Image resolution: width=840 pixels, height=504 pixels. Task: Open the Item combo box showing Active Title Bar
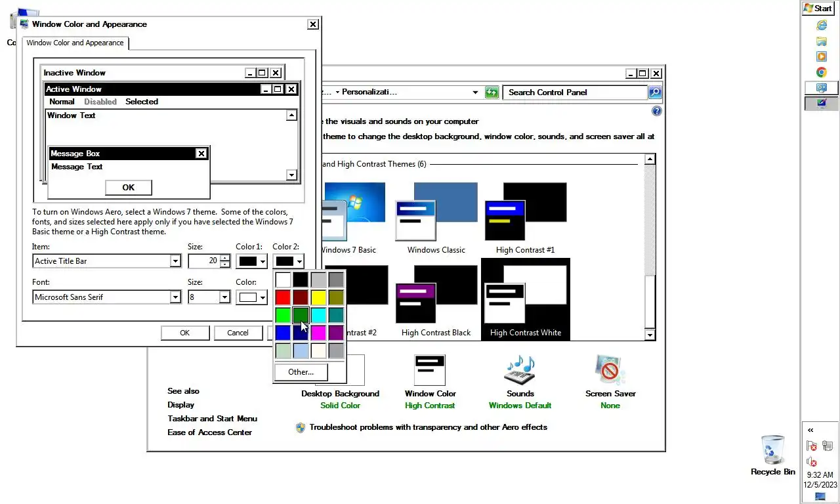[107, 261]
